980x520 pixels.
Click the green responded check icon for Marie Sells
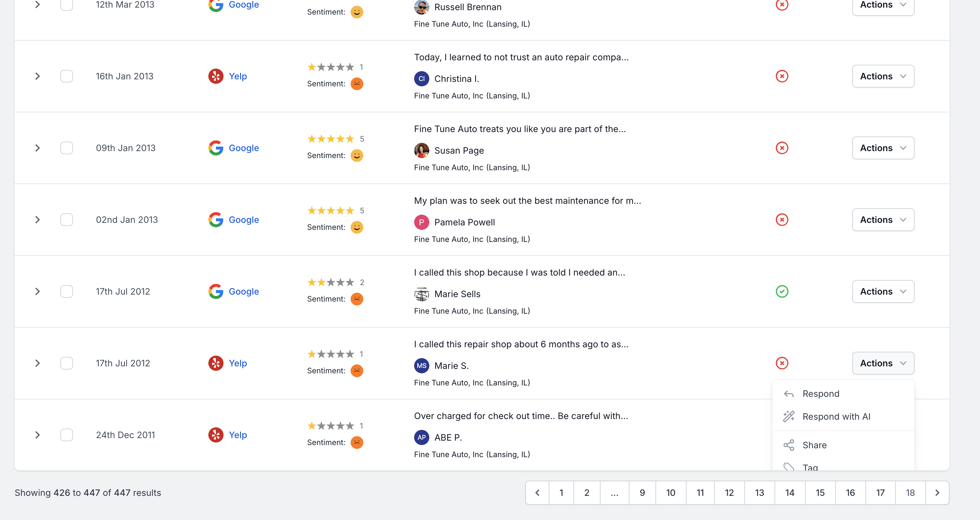(782, 291)
